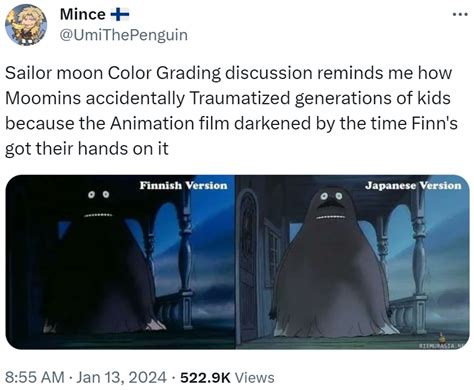Click the Finnish flag emoji beside Mince
474x390 pixels.
[120, 15]
